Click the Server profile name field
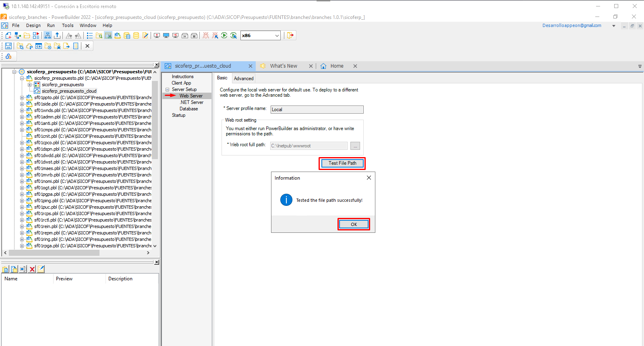The height and width of the screenshot is (346, 644). click(317, 110)
